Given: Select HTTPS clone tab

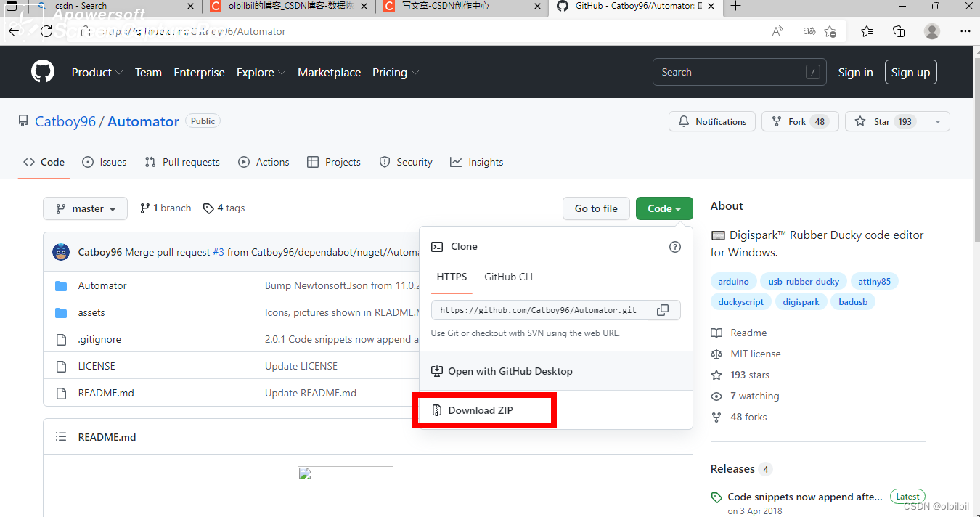Looking at the screenshot, I should tap(452, 277).
